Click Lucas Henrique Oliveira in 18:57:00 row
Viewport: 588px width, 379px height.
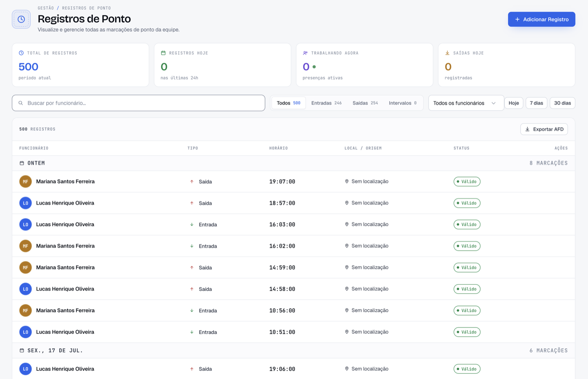(65, 203)
